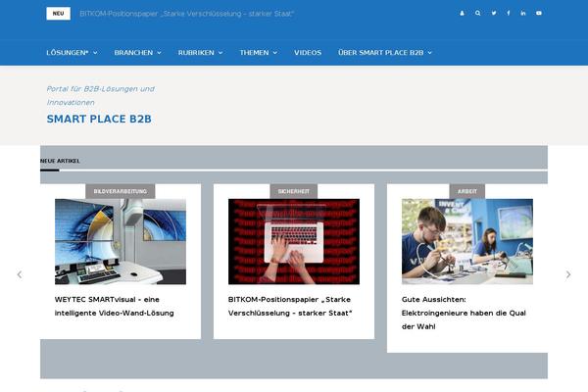
Task: Go to the VIDEOS menu item
Action: click(x=308, y=53)
